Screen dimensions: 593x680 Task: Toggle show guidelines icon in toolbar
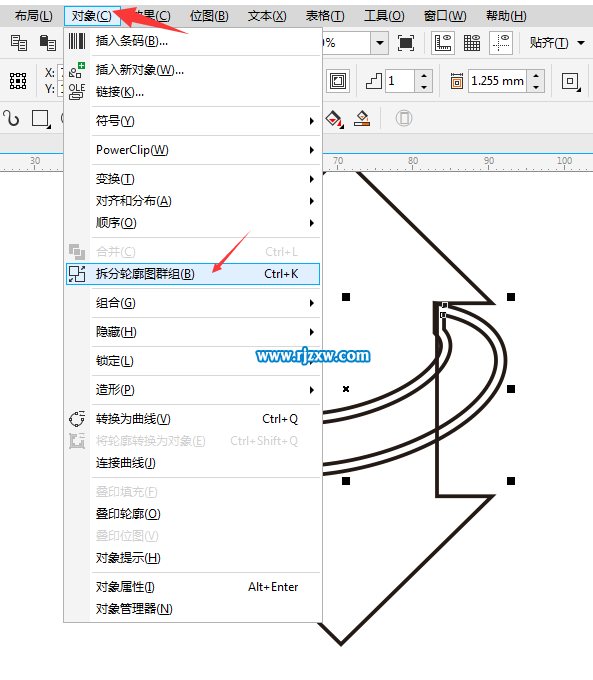(x=501, y=43)
